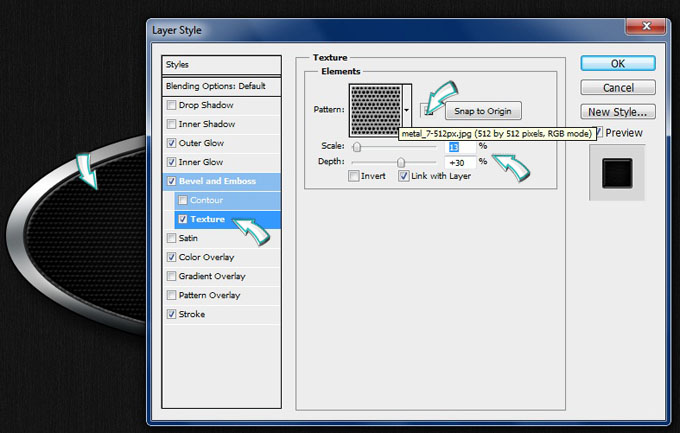Toggle the Inner Shadow effect checkbox
The height and width of the screenshot is (433, 680).
[x=171, y=124]
